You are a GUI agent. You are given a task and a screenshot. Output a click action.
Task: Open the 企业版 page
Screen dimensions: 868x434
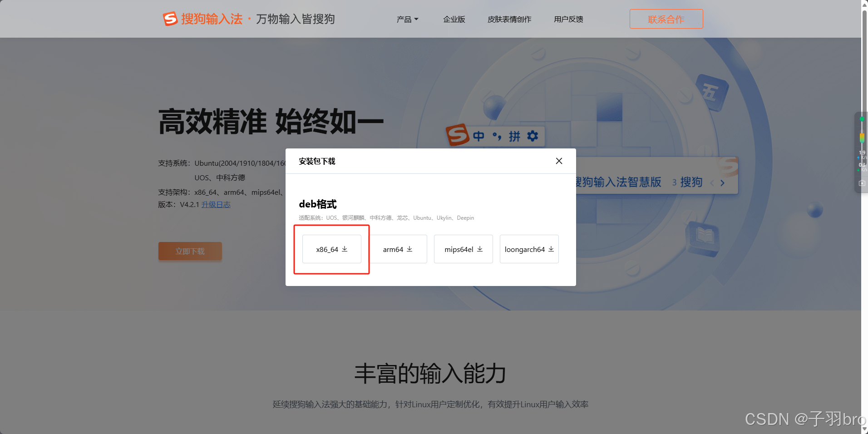(454, 20)
